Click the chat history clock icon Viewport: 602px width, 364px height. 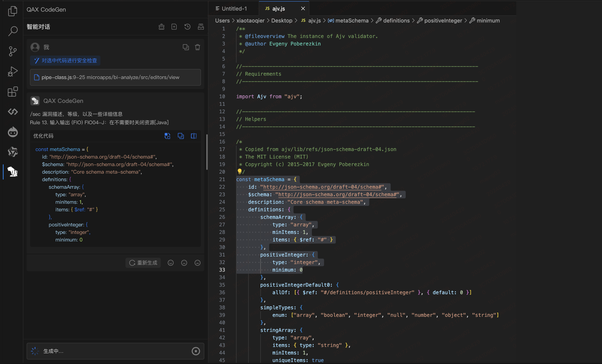[187, 27]
